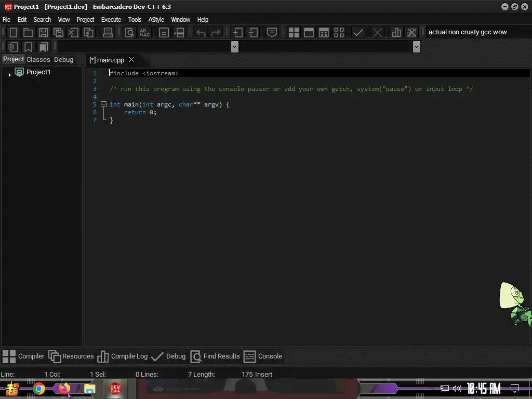The width and height of the screenshot is (532, 399).
Task: Click the Go to function icon
Action: click(x=164, y=33)
